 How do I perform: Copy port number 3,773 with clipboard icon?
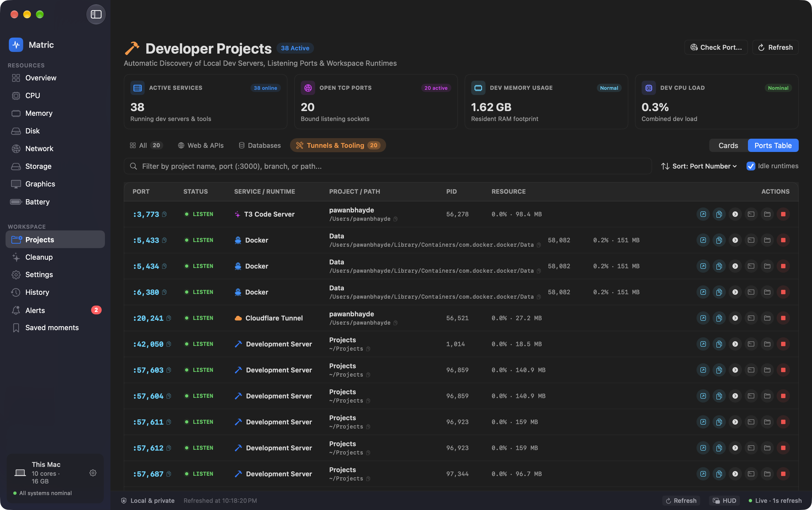click(x=164, y=214)
